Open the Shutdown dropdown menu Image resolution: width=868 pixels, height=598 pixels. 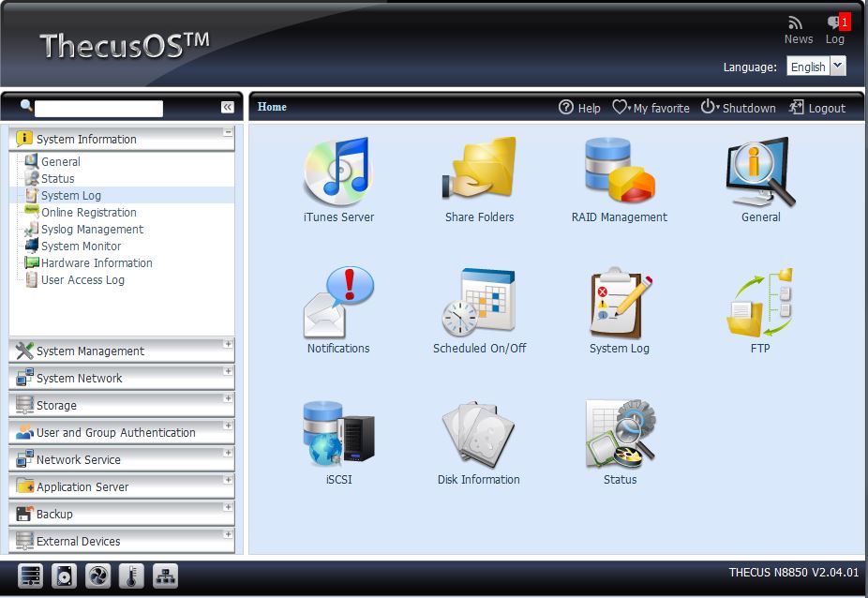pos(738,108)
